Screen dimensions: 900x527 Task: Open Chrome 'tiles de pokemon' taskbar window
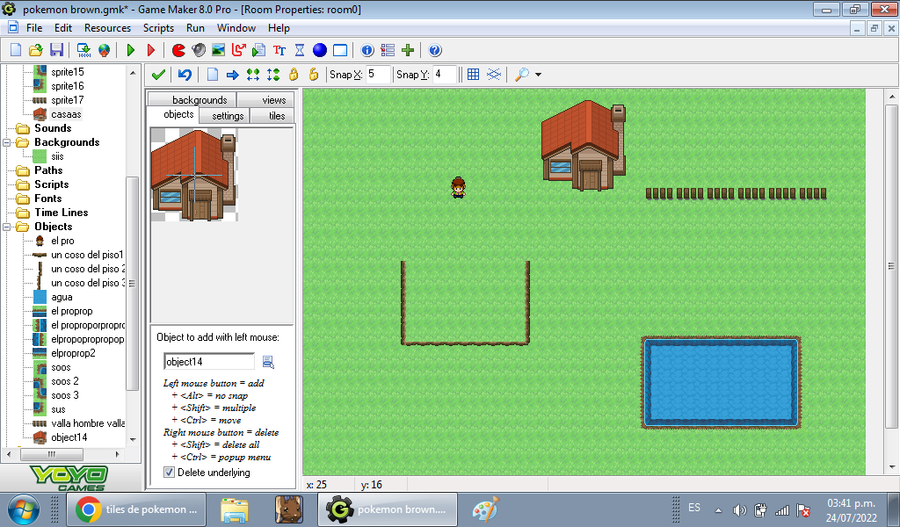pos(137,509)
